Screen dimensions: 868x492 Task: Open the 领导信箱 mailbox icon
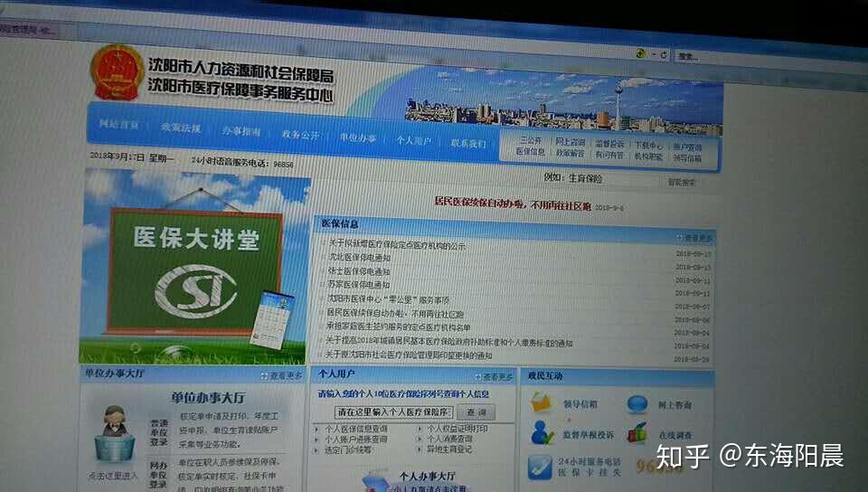click(x=541, y=402)
